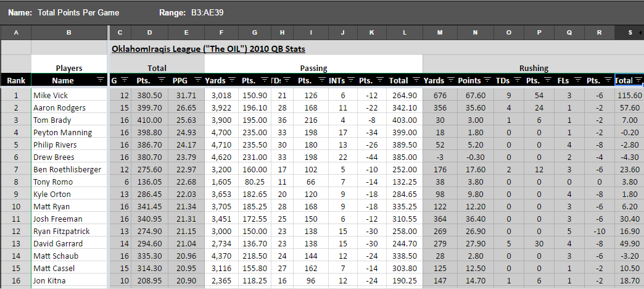This screenshot has width=644, height=289.
Task: Open the Rushing Yards filter dropdown
Action: coord(451,80)
